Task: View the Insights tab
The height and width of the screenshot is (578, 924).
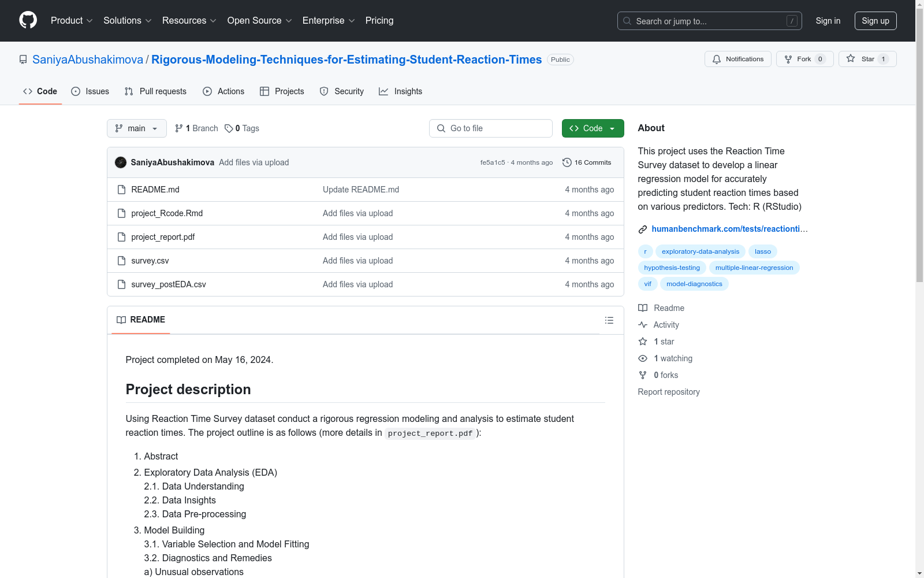Action: (401, 91)
